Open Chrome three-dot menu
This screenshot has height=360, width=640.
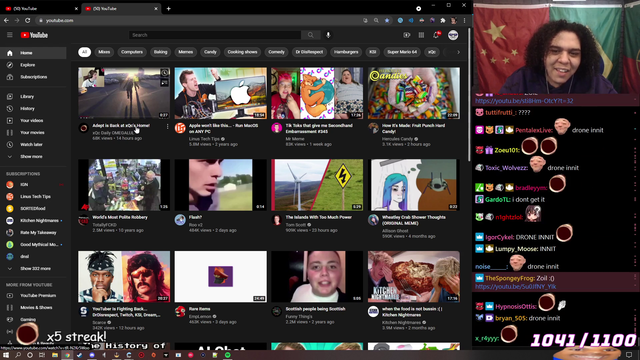(x=464, y=20)
